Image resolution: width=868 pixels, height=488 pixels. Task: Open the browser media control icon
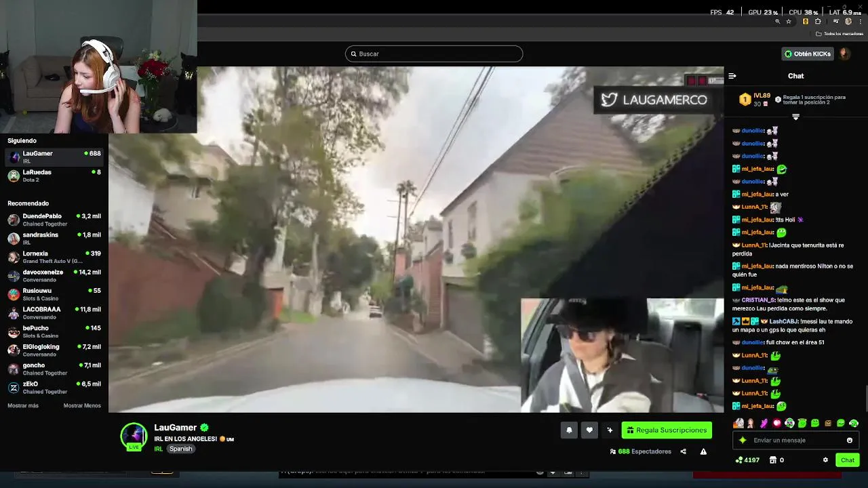835,22
